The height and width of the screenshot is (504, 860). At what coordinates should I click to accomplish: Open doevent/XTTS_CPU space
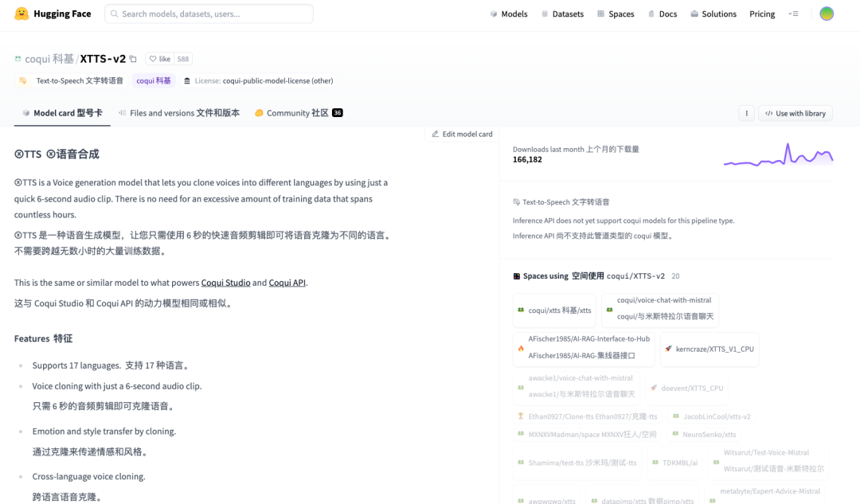point(687,388)
